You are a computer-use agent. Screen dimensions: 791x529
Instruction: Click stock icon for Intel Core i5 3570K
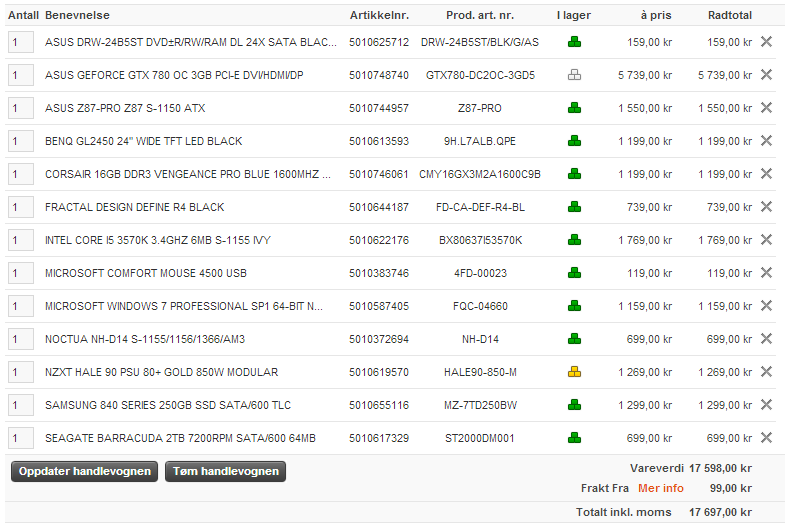click(x=574, y=240)
